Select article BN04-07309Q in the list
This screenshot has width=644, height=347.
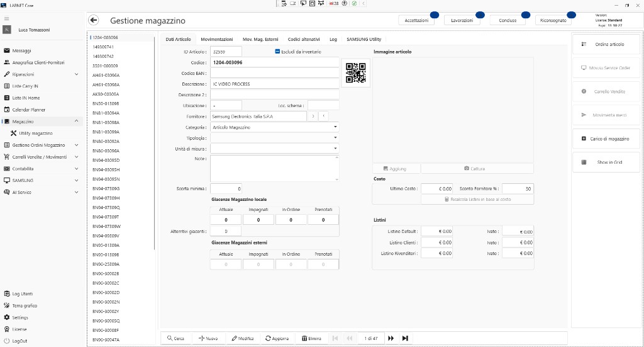click(106, 208)
